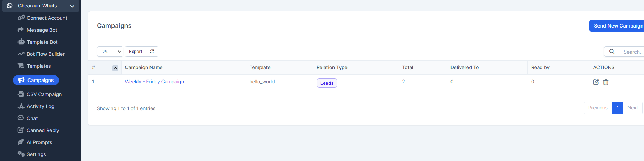The height and width of the screenshot is (161, 644).
Task: Open Template Bot in sidebar
Action: [x=42, y=42]
